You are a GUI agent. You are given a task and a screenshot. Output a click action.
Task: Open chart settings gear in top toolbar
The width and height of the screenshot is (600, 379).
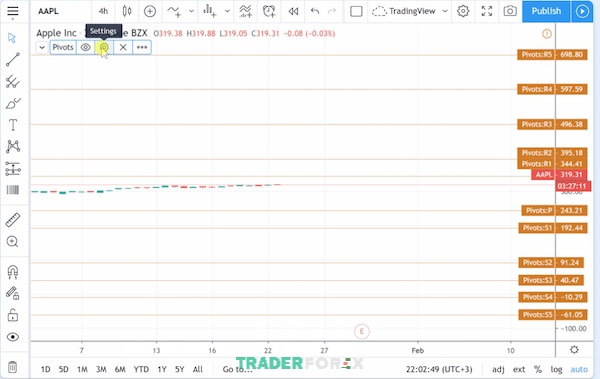pyautogui.click(x=463, y=11)
